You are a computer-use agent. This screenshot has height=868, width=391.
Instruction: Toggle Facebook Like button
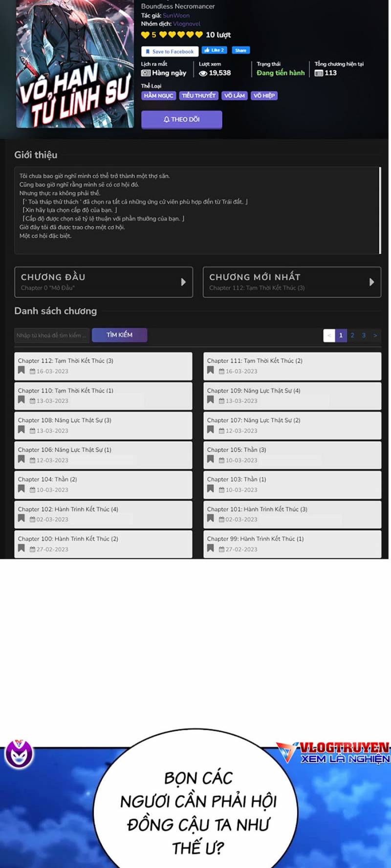(214, 50)
